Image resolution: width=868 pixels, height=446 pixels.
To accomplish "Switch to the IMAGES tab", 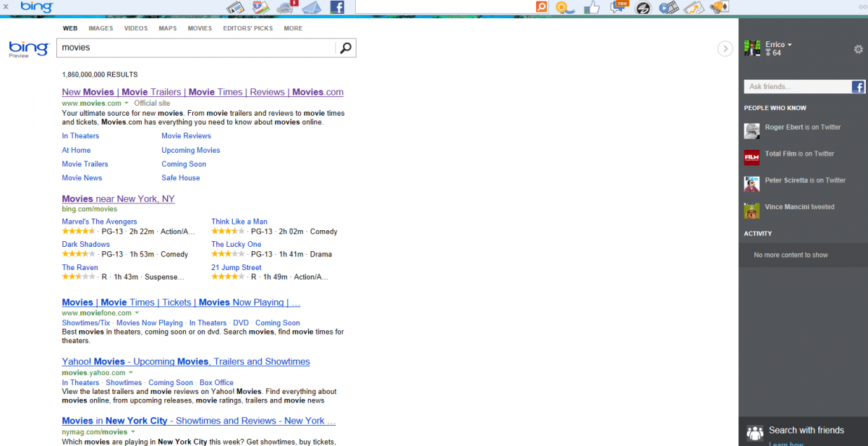I will (101, 28).
